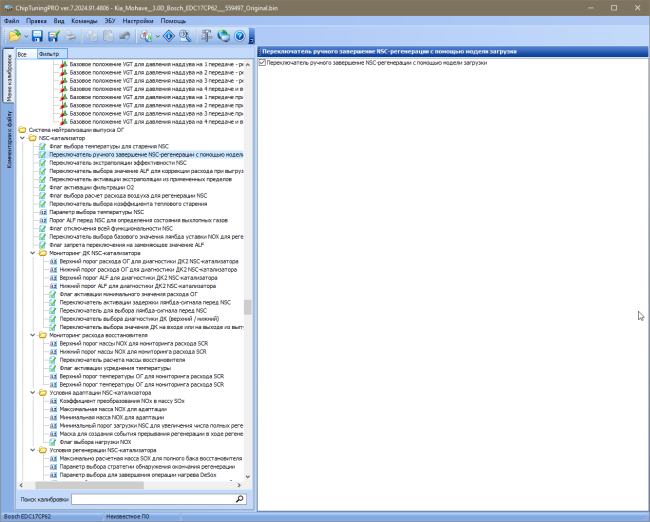Click the tree vertical scrollbar thumb

(247, 307)
